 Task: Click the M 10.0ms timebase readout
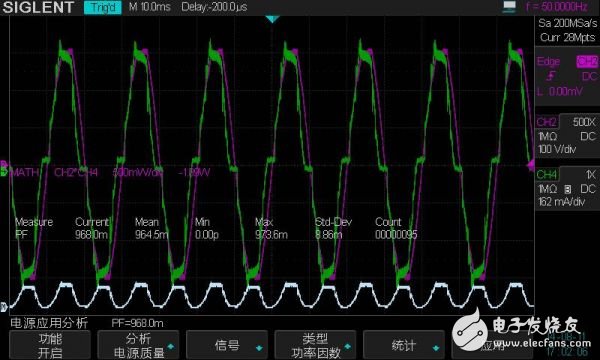[x=150, y=7]
